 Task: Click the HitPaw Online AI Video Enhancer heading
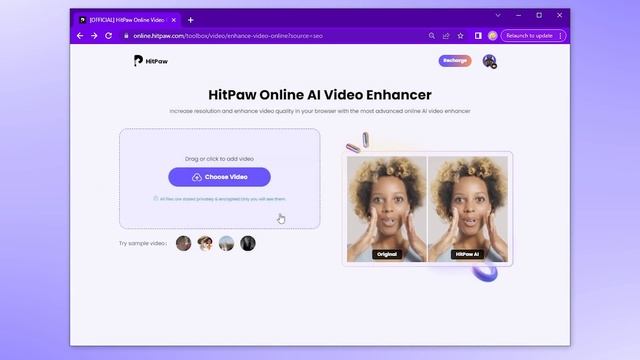pyautogui.click(x=320, y=95)
